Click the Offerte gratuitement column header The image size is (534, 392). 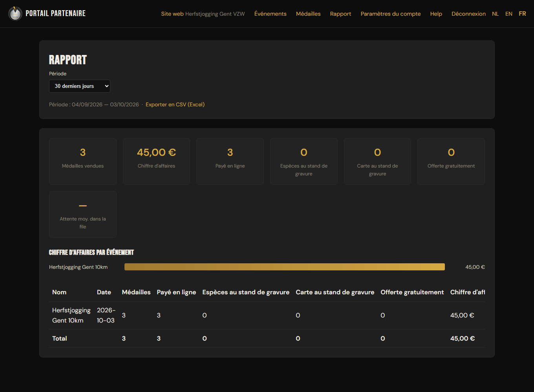412,292
